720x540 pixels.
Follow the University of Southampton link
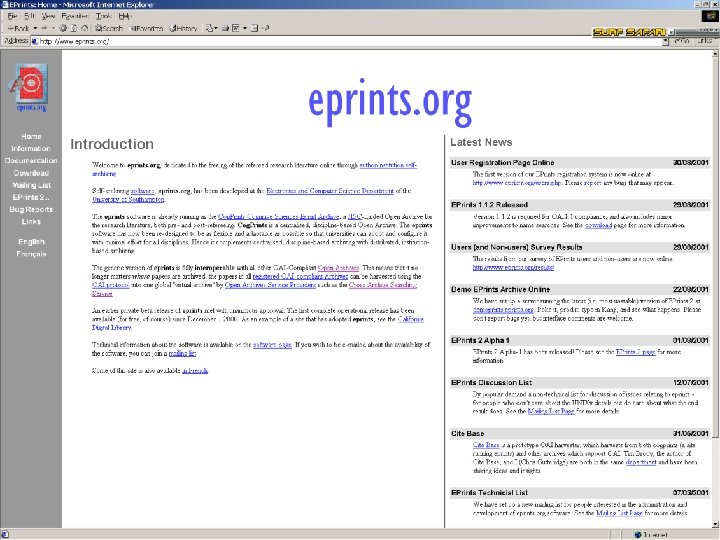point(128,200)
